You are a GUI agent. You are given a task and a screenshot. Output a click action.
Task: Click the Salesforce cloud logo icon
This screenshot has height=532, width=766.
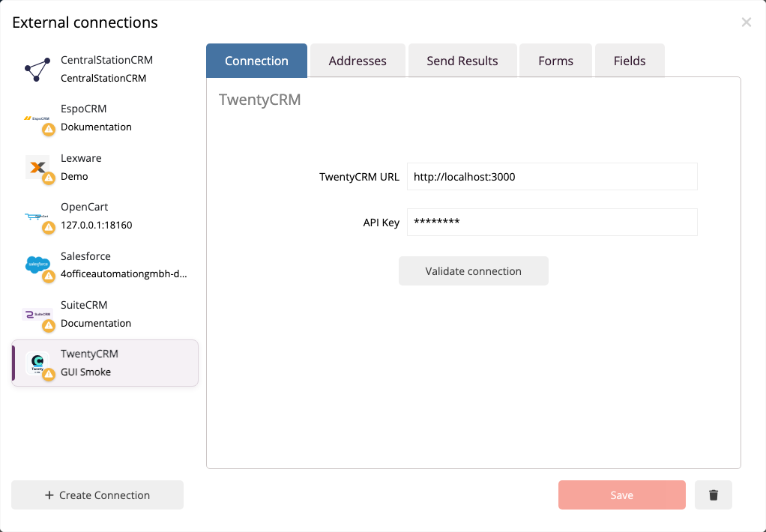37,264
